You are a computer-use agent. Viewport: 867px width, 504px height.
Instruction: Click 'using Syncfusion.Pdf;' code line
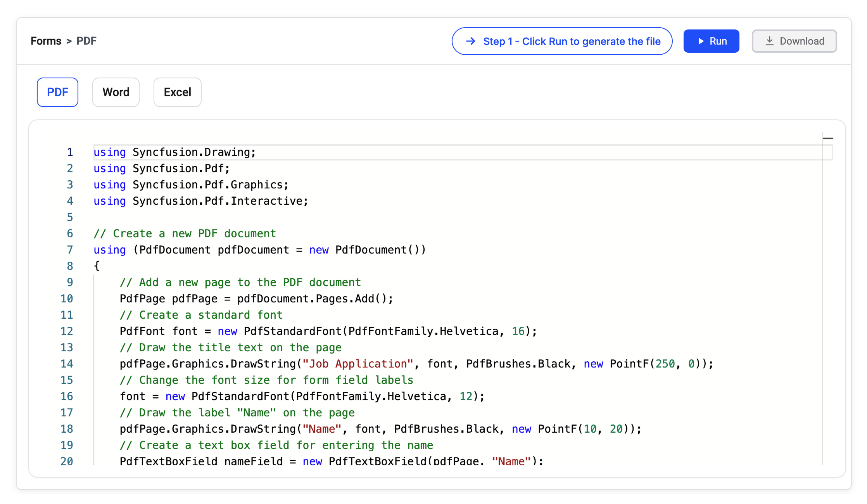pyautogui.click(x=162, y=168)
